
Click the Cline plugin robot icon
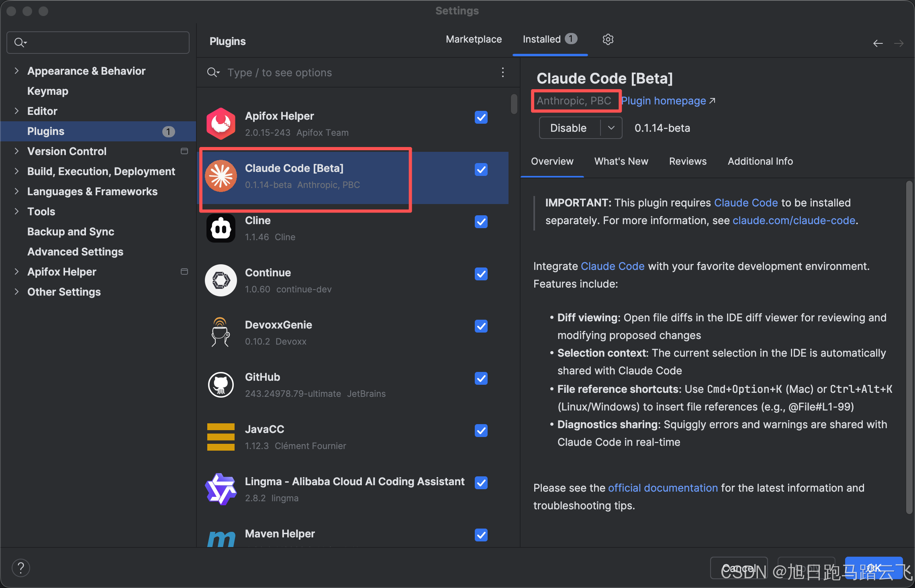[221, 228]
